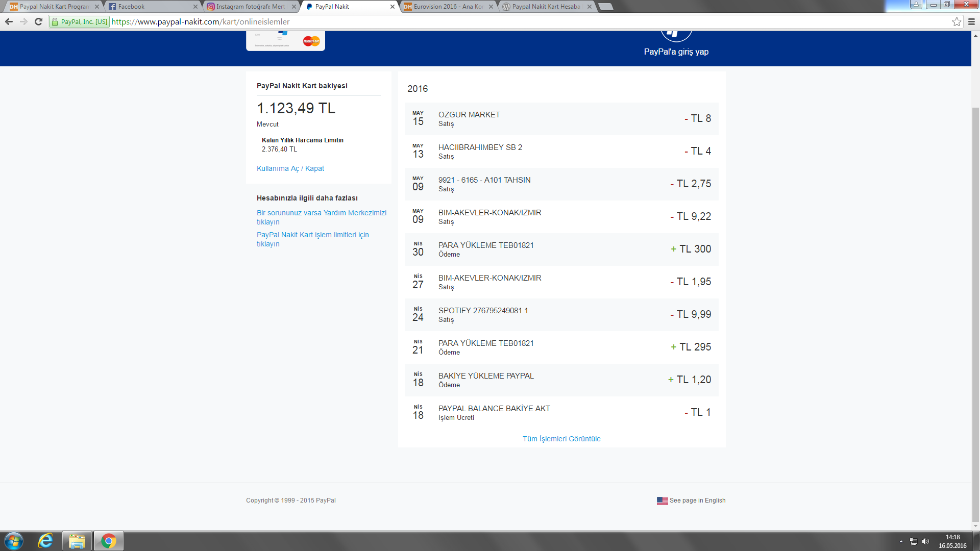980x551 pixels.
Task: Click HACIIBRAHIMBEY SB 2 transaction
Action: pos(561,152)
